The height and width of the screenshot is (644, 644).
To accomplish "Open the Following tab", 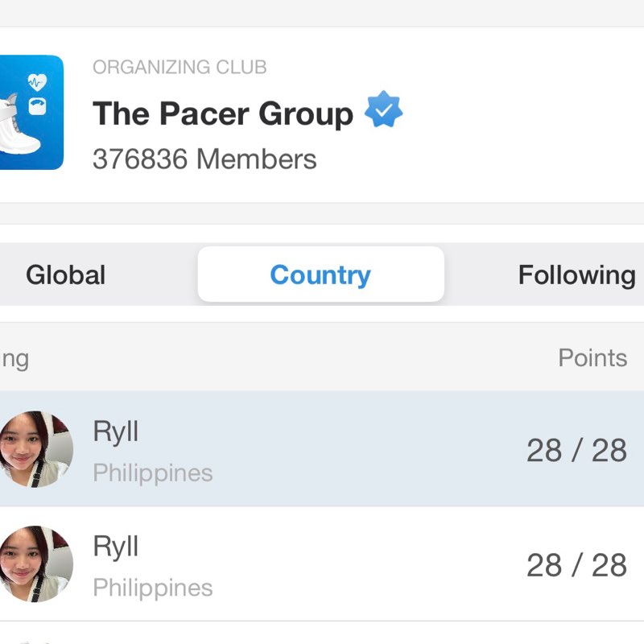I will pyautogui.click(x=576, y=275).
